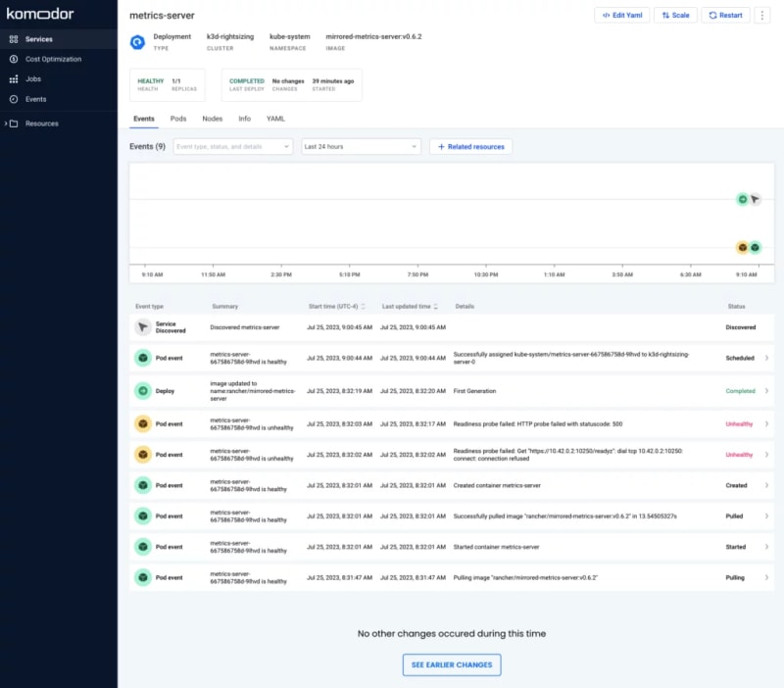Click the cursor marker on the timeline chart

[755, 199]
